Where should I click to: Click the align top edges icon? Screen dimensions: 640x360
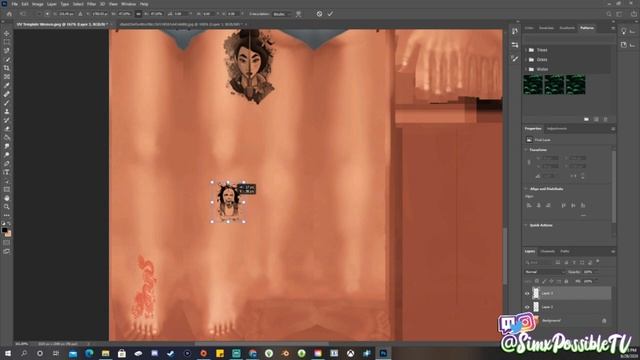[564, 205]
